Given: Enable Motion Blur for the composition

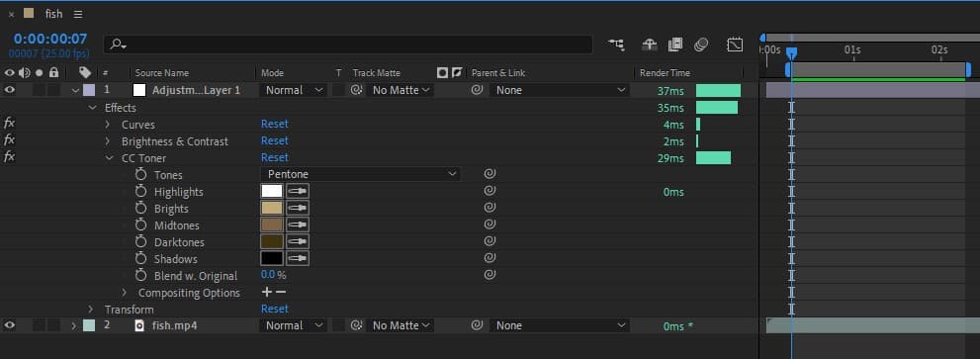Looking at the screenshot, I should click(701, 45).
